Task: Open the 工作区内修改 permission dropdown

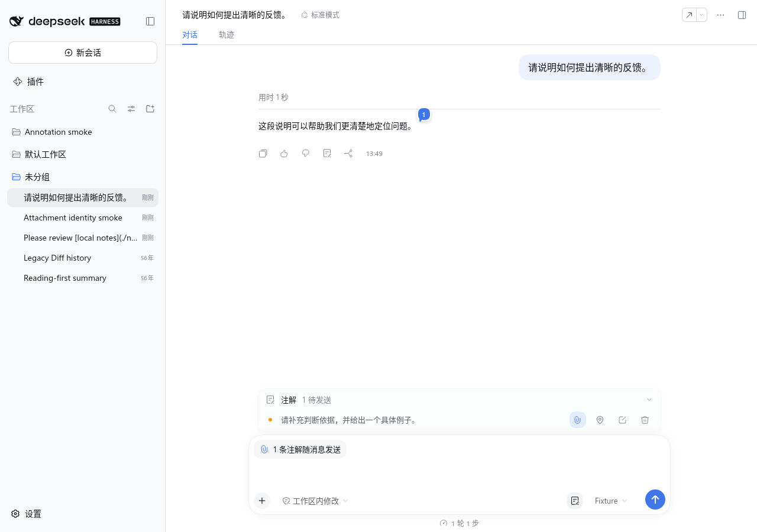Action: tap(315, 501)
